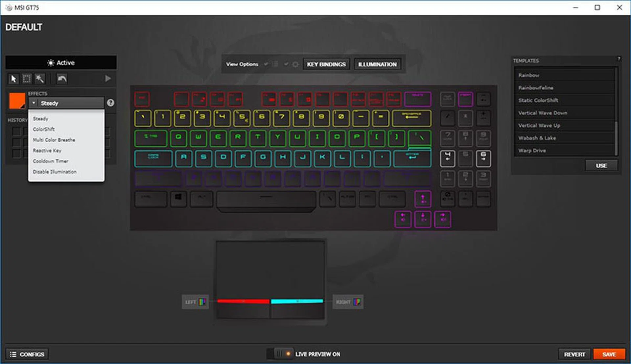Apply the Rainbow template with USE button
Image resolution: width=631 pixels, height=364 pixels.
(601, 165)
